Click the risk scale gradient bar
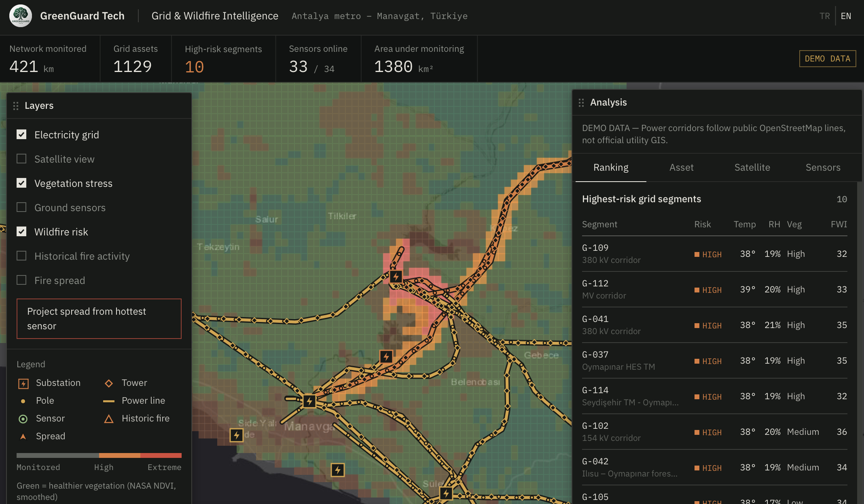This screenshot has height=504, width=864. tap(99, 455)
